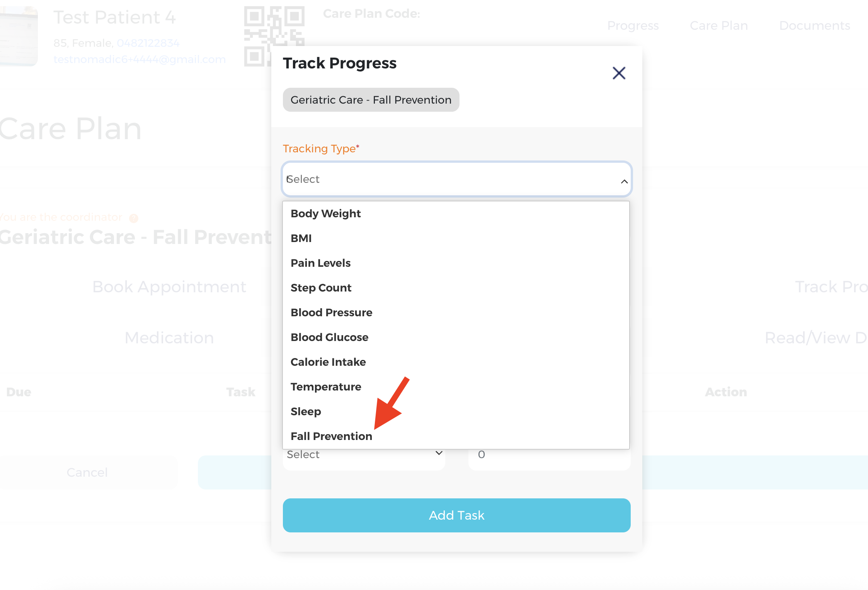Open the lower Select dropdown arrow
The height and width of the screenshot is (590, 868).
[439, 453]
